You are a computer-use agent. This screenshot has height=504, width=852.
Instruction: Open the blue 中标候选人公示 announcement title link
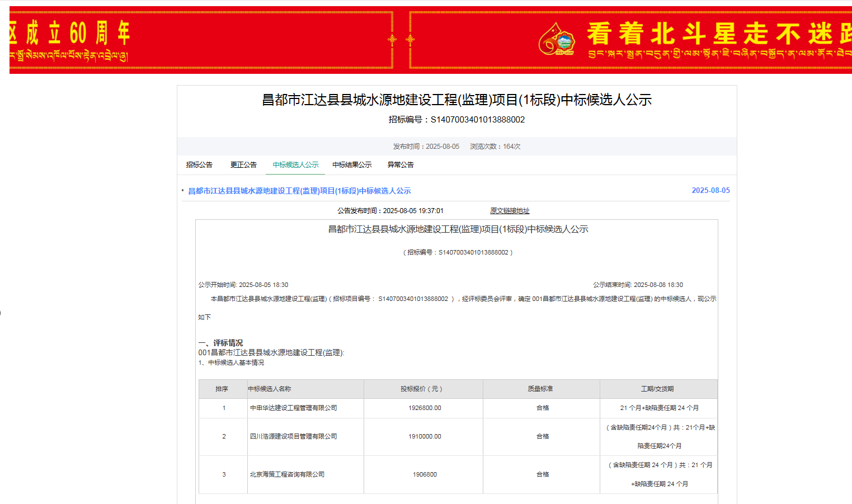299,191
